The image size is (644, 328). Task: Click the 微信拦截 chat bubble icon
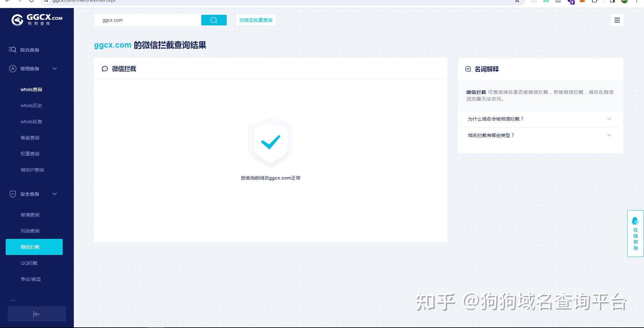click(x=105, y=69)
